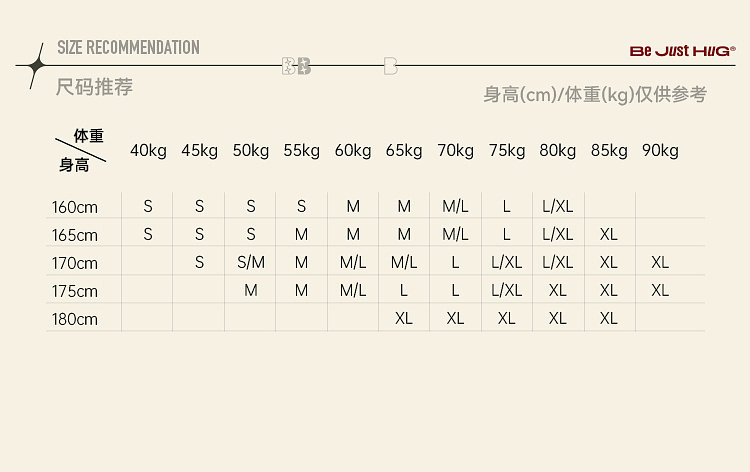Select the SIZE RECOMMENDATION heading
750x472 pixels.
point(128,47)
